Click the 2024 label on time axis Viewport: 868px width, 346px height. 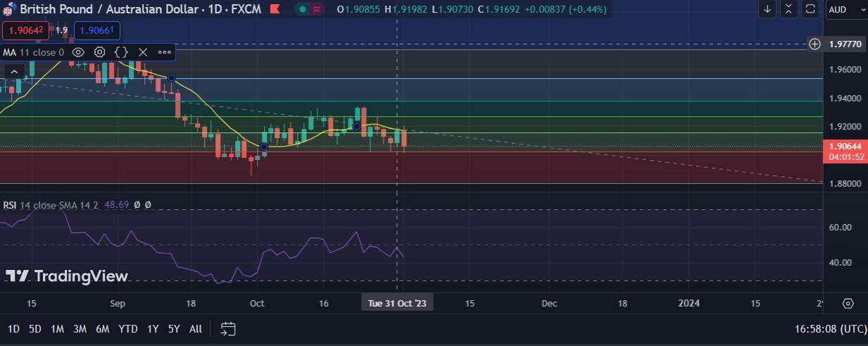[x=688, y=303]
